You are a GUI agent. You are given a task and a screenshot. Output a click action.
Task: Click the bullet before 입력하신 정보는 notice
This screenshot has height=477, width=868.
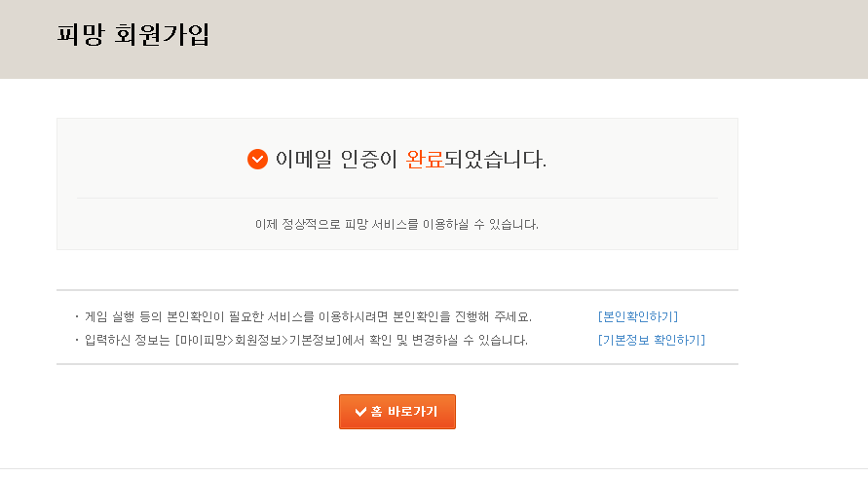(77, 340)
